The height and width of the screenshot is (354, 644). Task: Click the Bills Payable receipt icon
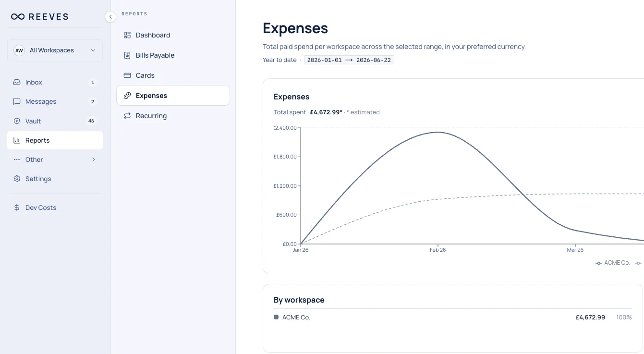pyautogui.click(x=127, y=55)
